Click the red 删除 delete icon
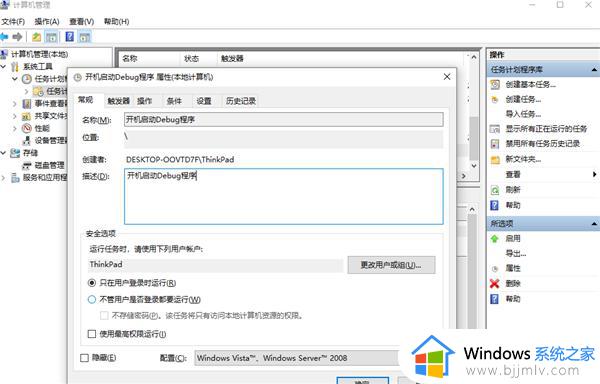 pyautogui.click(x=494, y=283)
